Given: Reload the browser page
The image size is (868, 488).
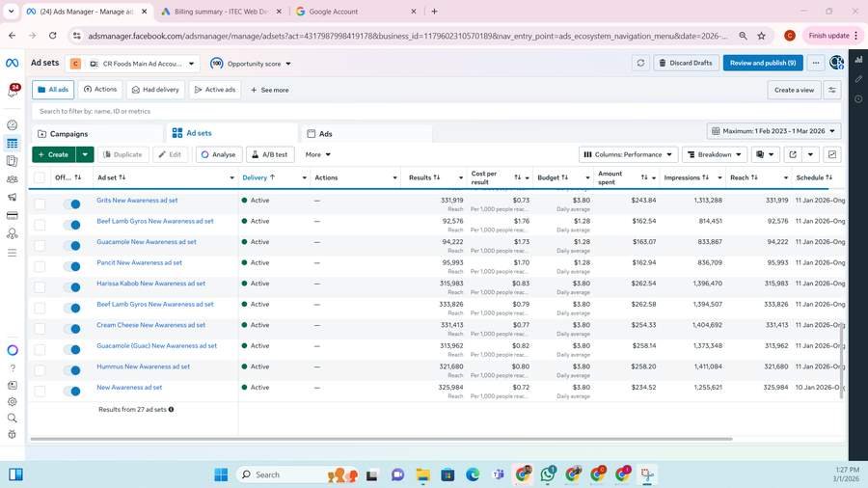Looking at the screenshot, I should 53,36.
